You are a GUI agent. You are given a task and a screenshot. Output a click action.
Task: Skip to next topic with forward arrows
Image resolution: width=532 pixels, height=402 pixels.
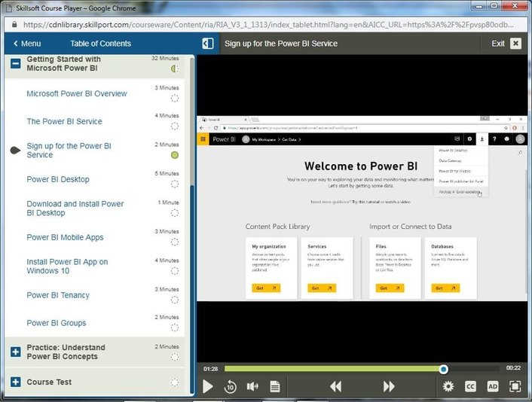point(389,386)
